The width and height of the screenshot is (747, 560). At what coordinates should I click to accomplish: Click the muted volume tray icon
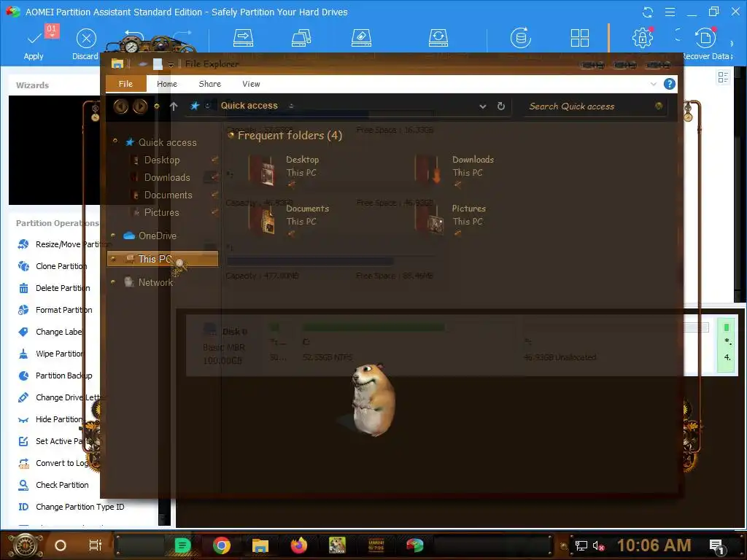(598, 545)
